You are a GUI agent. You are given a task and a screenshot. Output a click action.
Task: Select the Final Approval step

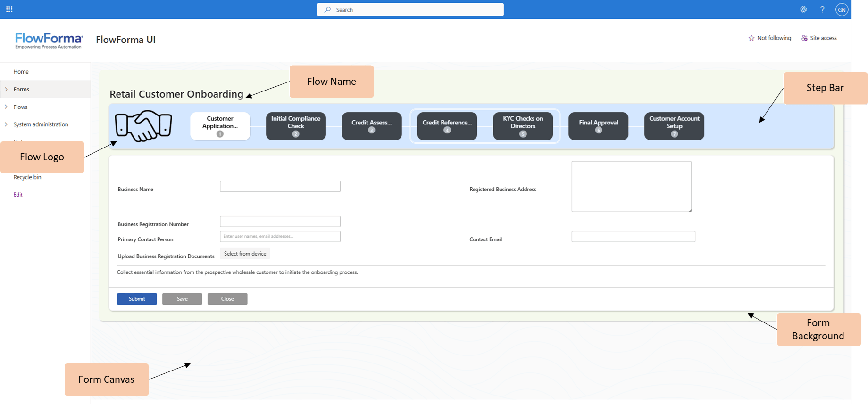[x=599, y=126]
